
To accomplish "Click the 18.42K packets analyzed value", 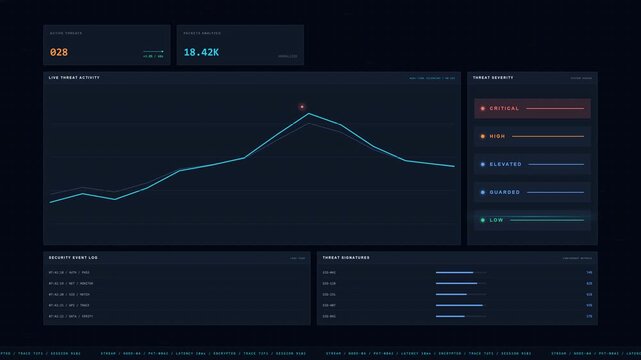I will pyautogui.click(x=201, y=52).
